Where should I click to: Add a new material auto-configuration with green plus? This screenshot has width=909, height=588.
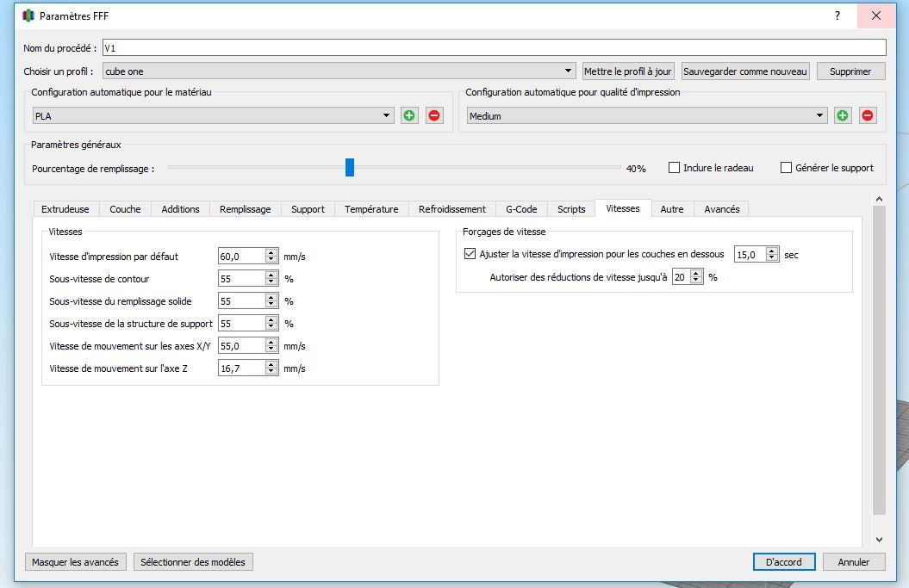point(409,115)
